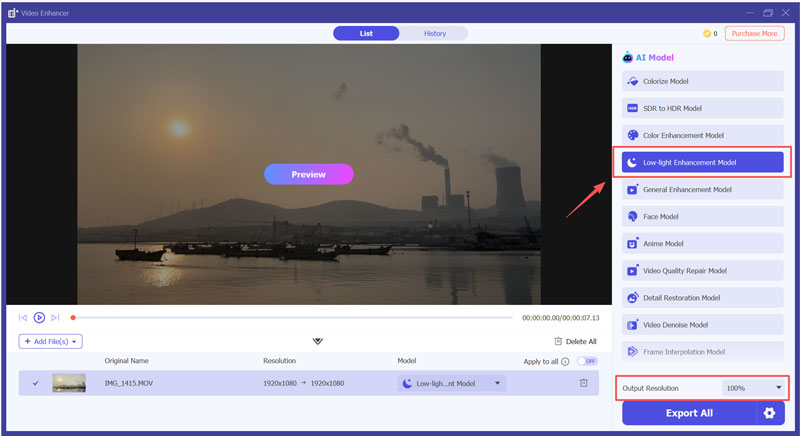Click the IMG_1415.MOV video thumbnail
Screen dimensions: 800x436
coord(69,383)
